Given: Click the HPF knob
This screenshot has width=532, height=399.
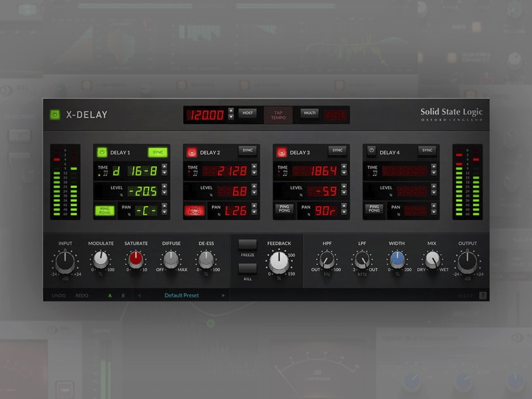Looking at the screenshot, I should point(327,259).
